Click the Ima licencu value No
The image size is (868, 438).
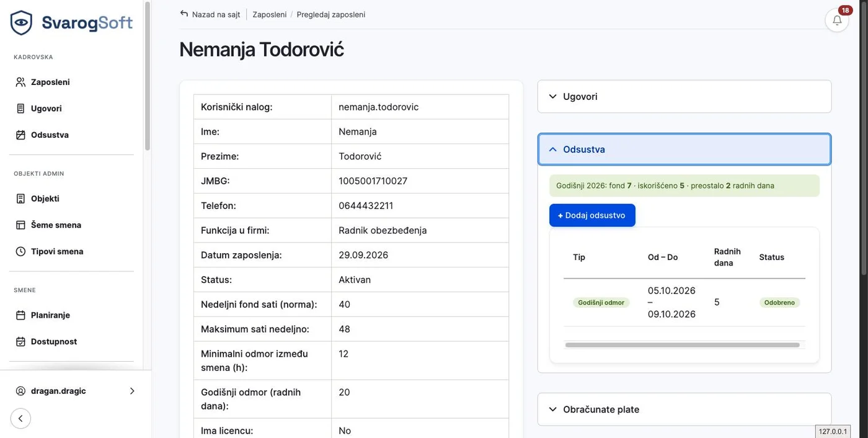click(345, 431)
